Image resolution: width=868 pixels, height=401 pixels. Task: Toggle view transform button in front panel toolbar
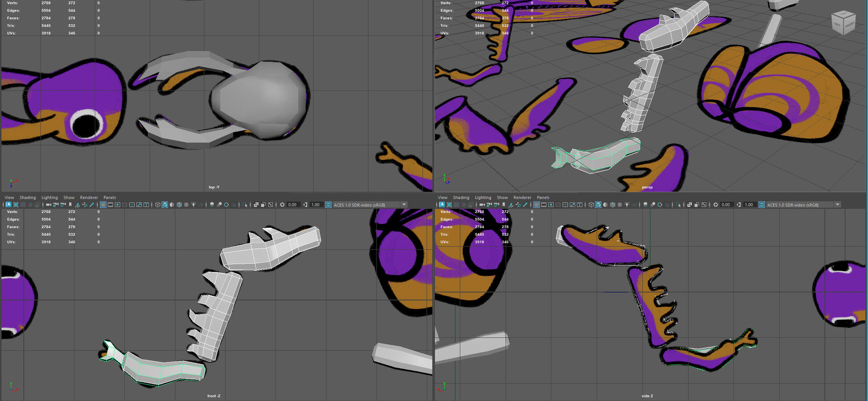pyautogui.click(x=329, y=205)
